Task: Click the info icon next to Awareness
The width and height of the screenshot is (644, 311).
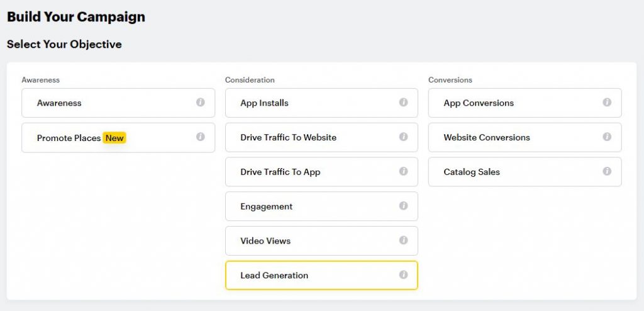Action: pos(201,102)
